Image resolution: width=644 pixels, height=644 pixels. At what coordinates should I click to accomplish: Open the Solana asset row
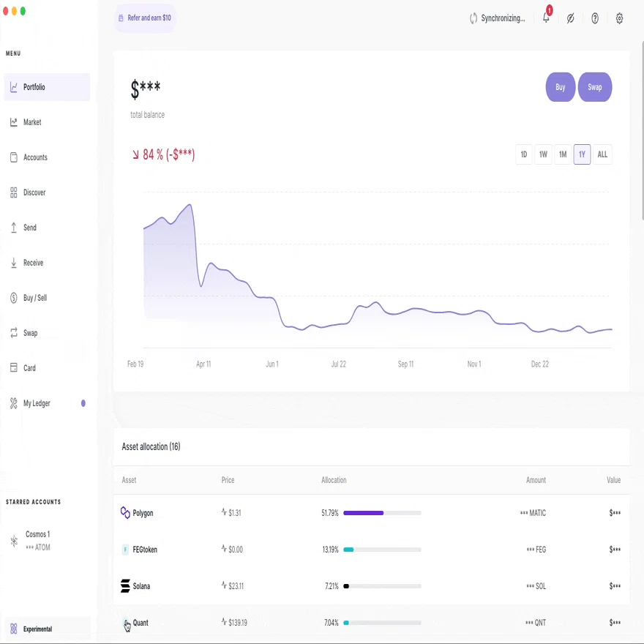point(371,586)
